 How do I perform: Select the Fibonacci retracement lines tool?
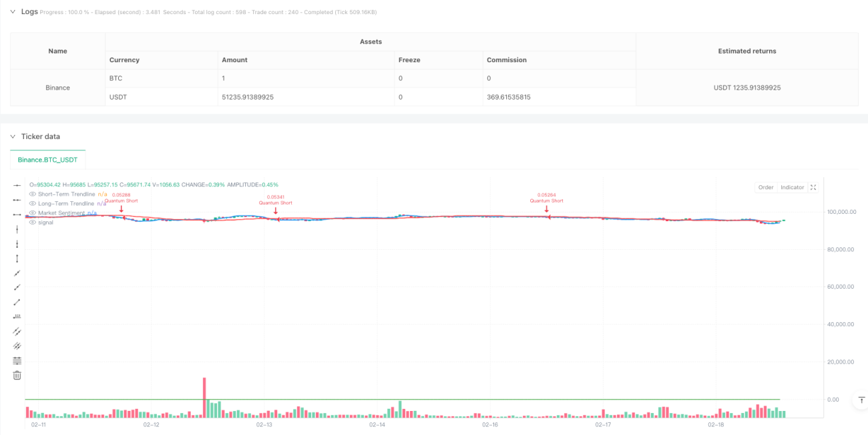17,361
